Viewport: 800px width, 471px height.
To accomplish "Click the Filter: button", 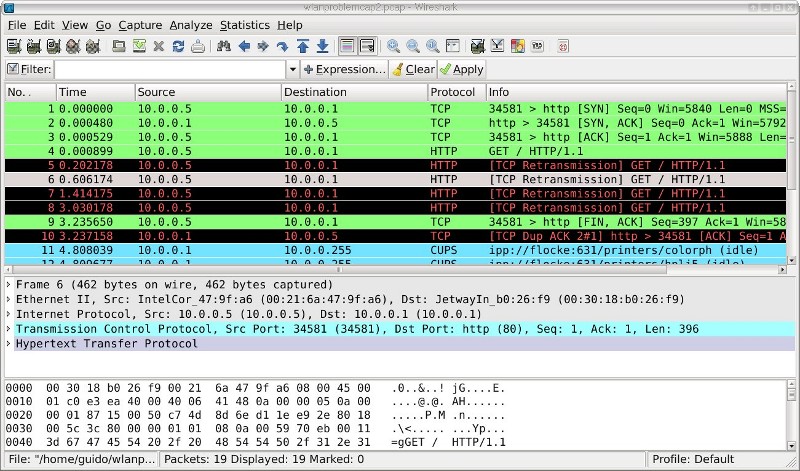I will point(30,69).
